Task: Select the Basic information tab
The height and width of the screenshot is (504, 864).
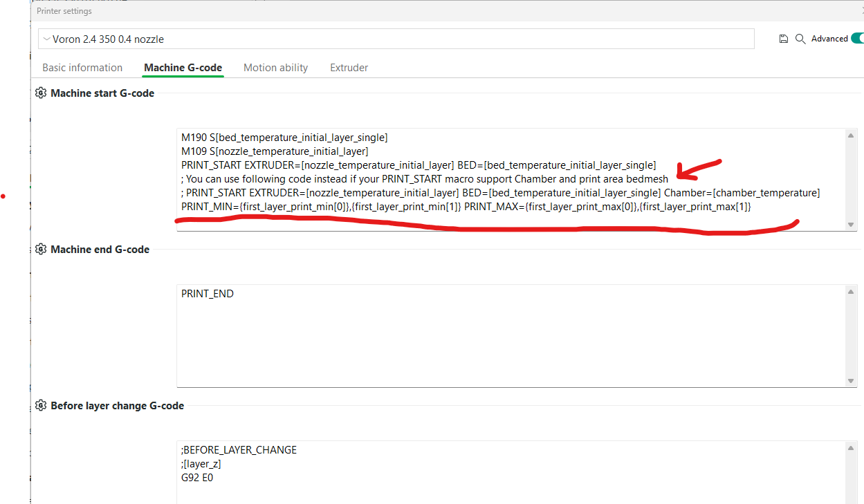Action: click(x=82, y=67)
